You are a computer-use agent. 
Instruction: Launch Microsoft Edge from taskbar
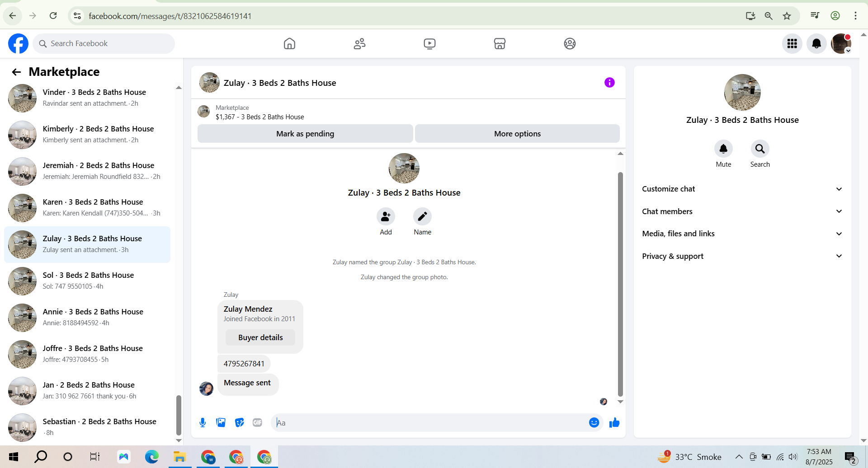tap(151, 457)
